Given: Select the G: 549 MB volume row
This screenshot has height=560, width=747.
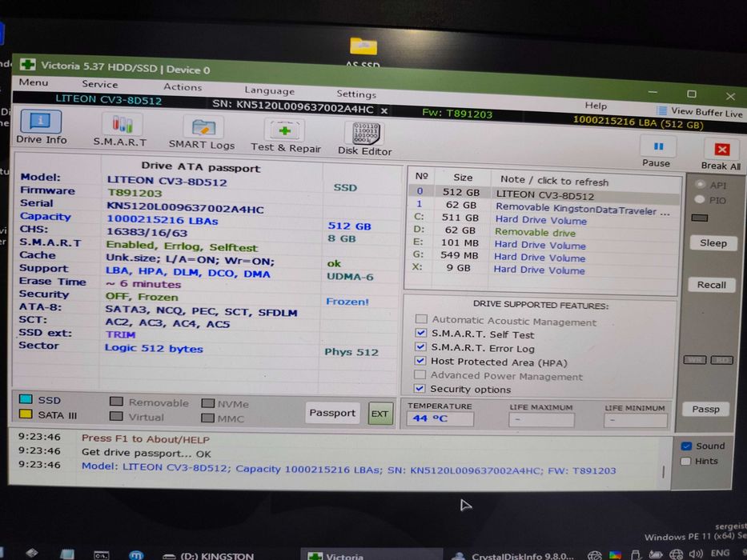Looking at the screenshot, I should 542,256.
